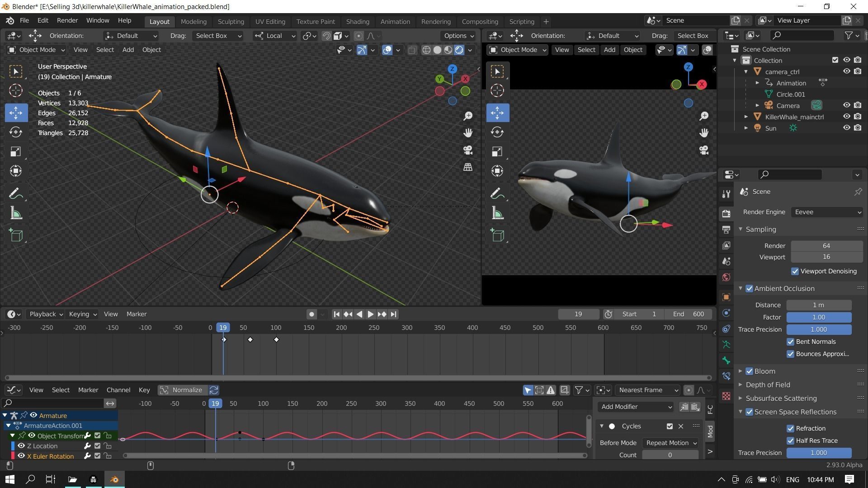Click the pan hand icon in left viewport
The image size is (868, 488).
point(468,133)
